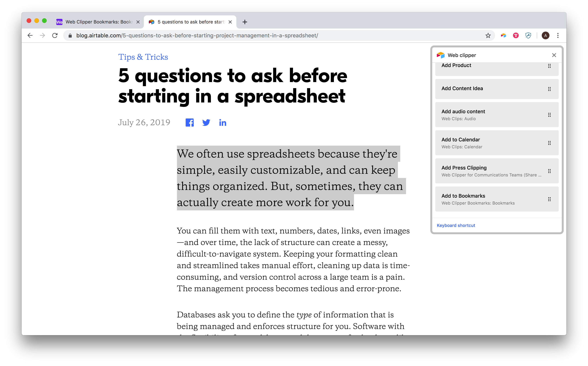Share article on LinkedIn
The height and width of the screenshot is (366, 588).
222,123
